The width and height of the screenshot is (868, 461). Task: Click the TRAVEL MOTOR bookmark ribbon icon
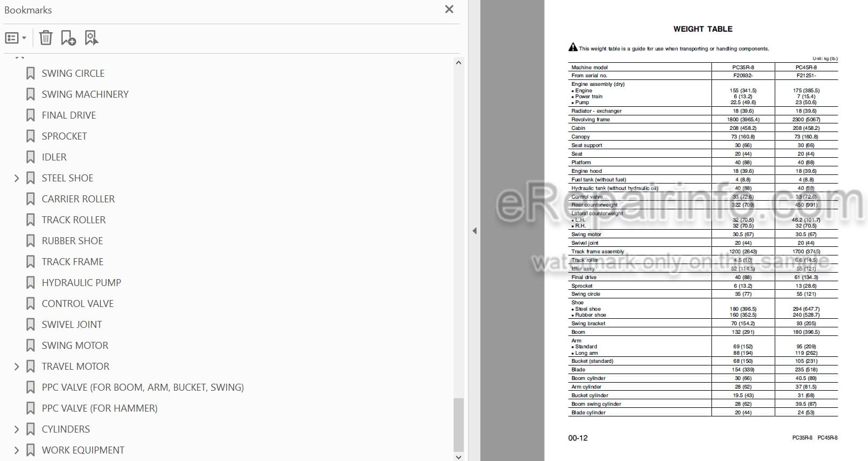pos(31,367)
